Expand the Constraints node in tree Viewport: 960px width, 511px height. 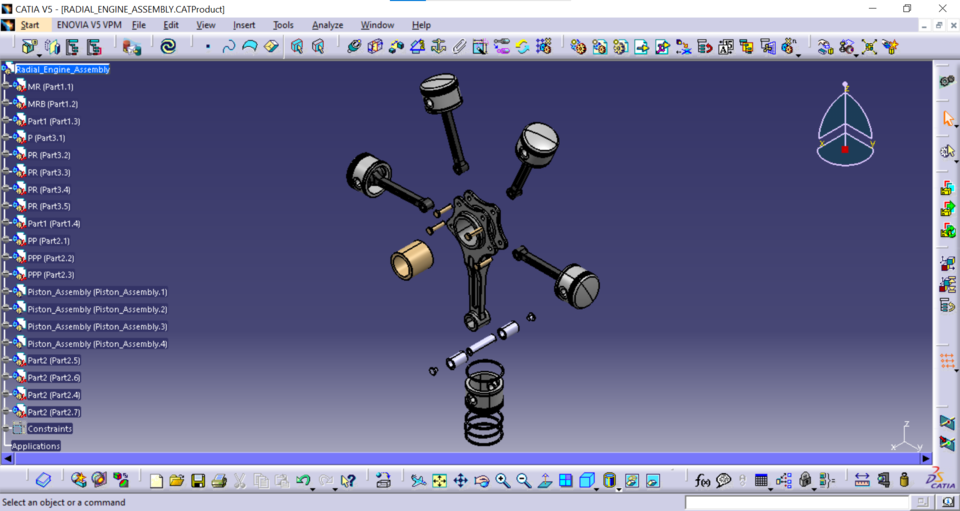coord(6,429)
